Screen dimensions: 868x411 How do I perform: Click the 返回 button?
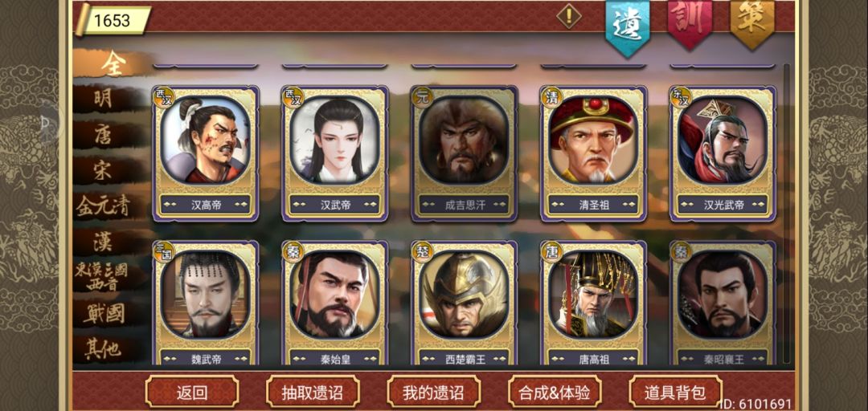(192, 392)
